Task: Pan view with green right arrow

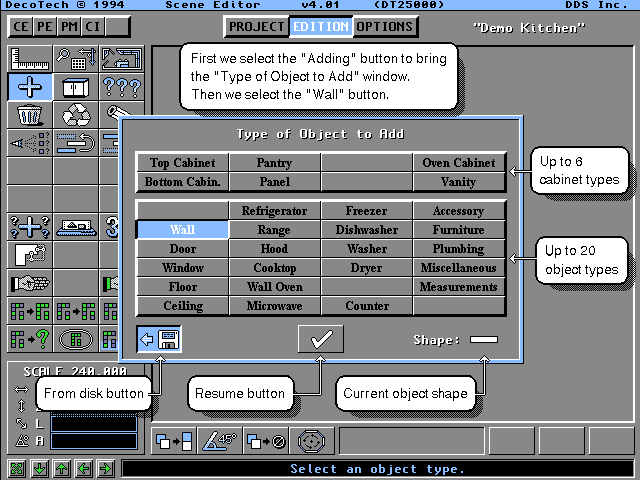Action: click(106, 468)
